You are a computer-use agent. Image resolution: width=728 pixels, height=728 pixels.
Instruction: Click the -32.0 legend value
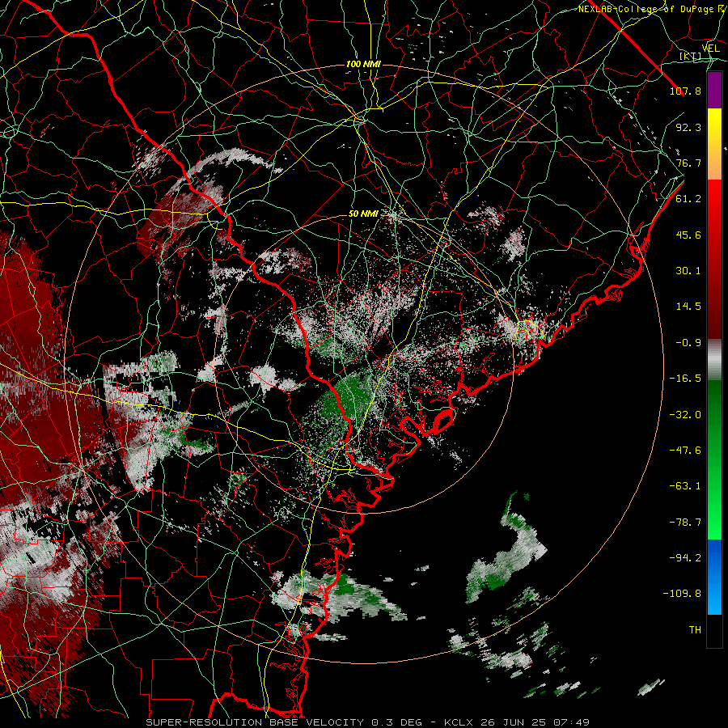(x=685, y=415)
